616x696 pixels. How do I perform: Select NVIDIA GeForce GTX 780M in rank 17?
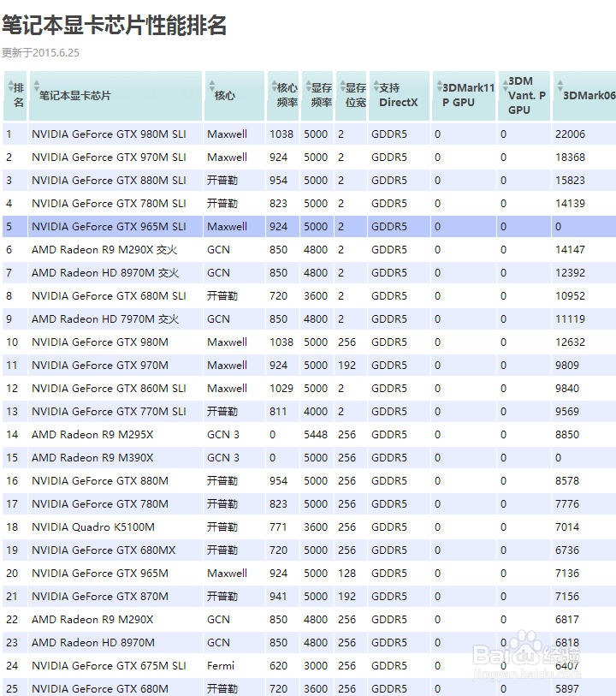point(100,503)
